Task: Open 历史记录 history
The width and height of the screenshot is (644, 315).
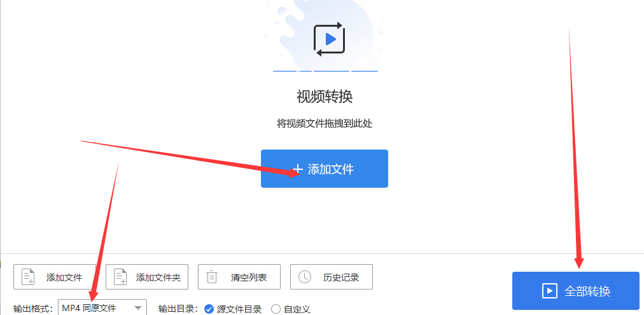Action: (x=332, y=277)
